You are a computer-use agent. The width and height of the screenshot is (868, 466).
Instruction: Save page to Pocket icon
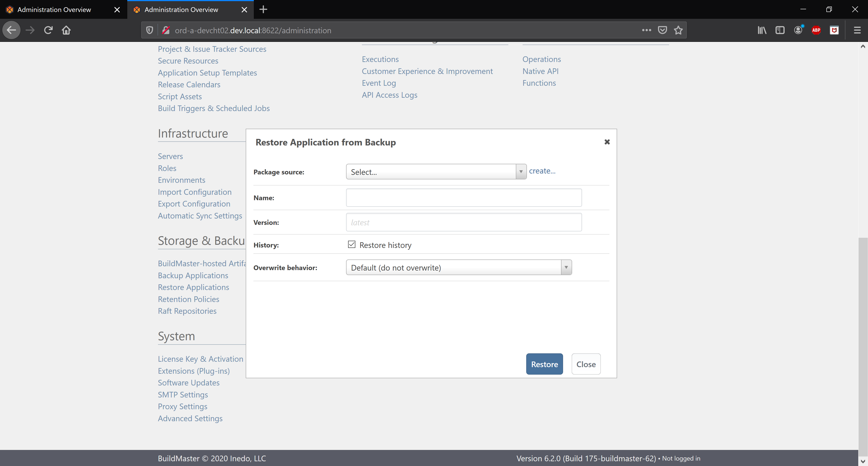click(663, 30)
